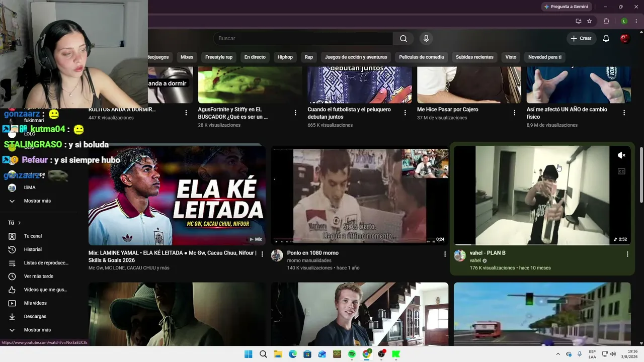Select the Películas de comedia chip
The height and width of the screenshot is (362, 644).
click(422, 57)
